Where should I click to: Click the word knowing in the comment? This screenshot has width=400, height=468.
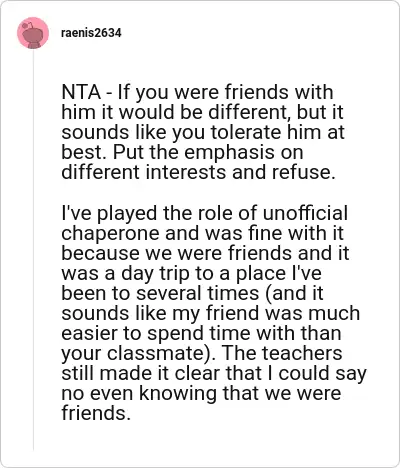178,394
